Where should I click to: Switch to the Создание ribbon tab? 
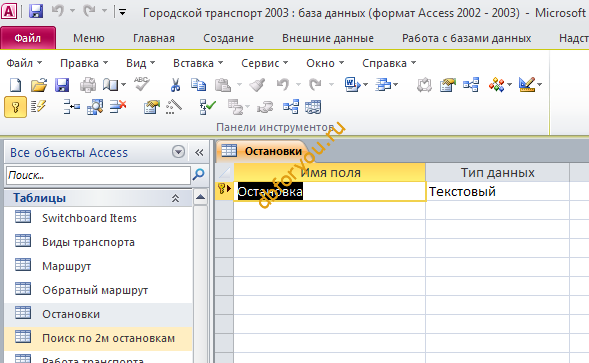228,38
